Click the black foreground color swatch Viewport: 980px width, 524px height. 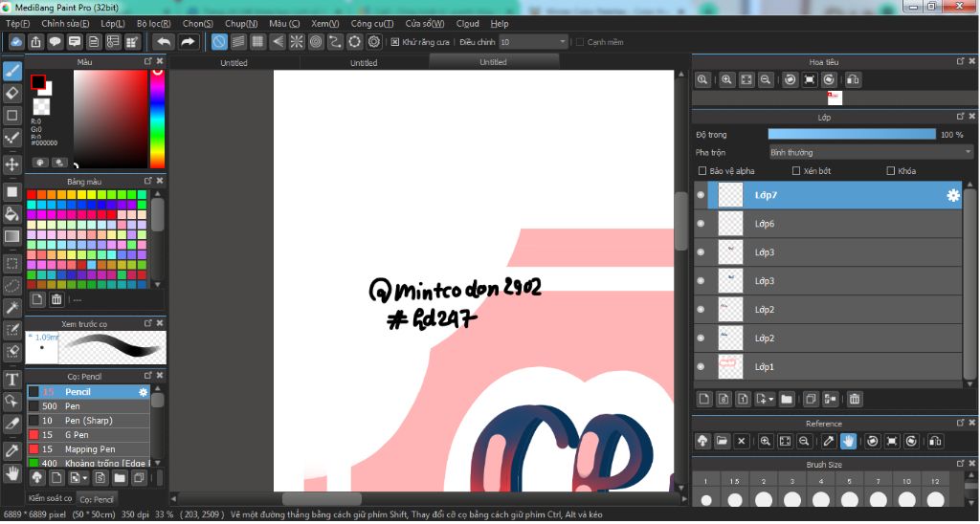38,82
